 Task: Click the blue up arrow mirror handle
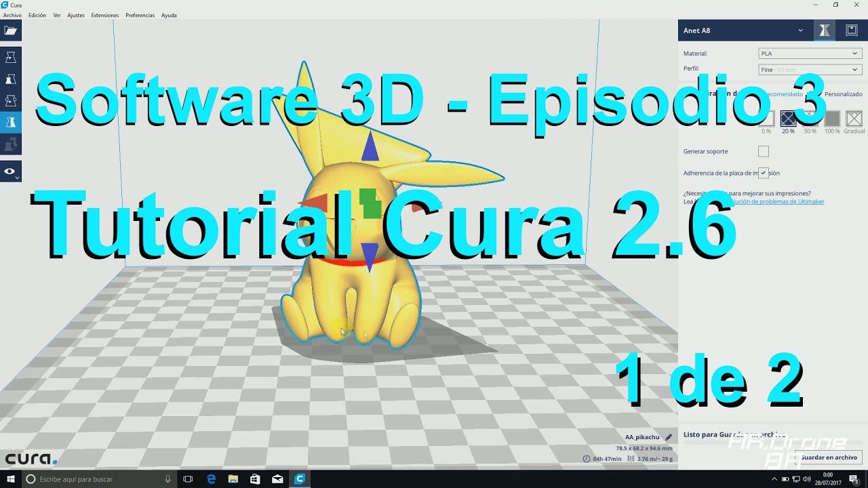pyautogui.click(x=370, y=147)
